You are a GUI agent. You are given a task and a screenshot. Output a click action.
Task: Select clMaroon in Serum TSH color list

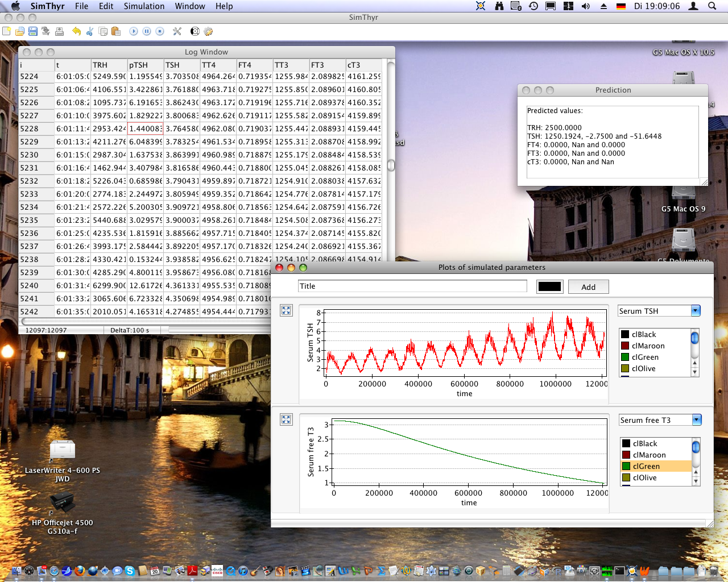(x=648, y=346)
